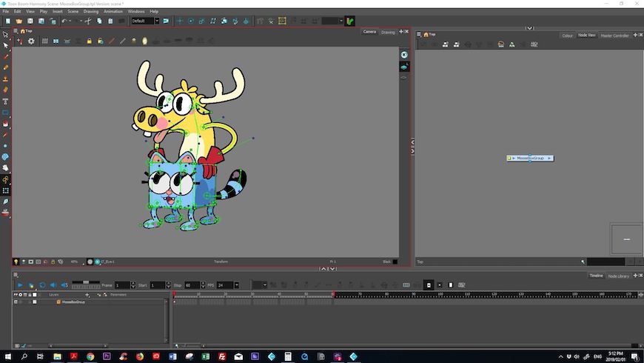Click the red playhead marker at frame 1
The width and height of the screenshot is (644, 363).
[x=174, y=294]
